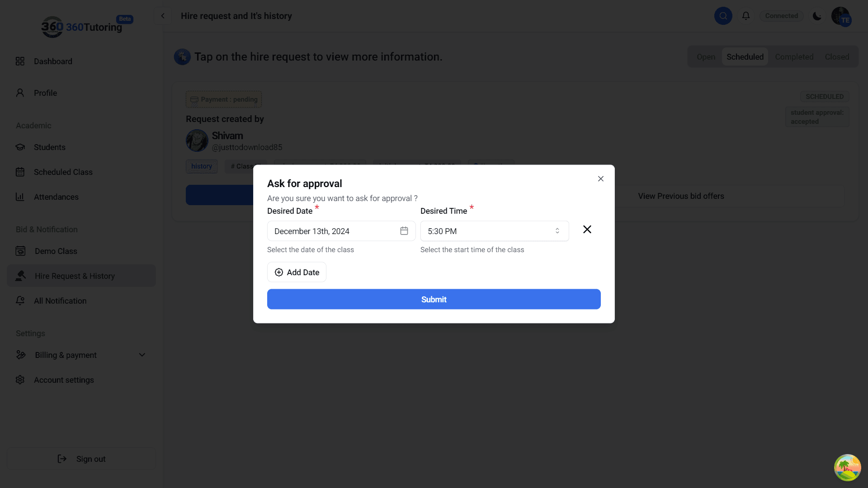The image size is (868, 488).
Task: Switch to the Completed tab
Action: [794, 57]
